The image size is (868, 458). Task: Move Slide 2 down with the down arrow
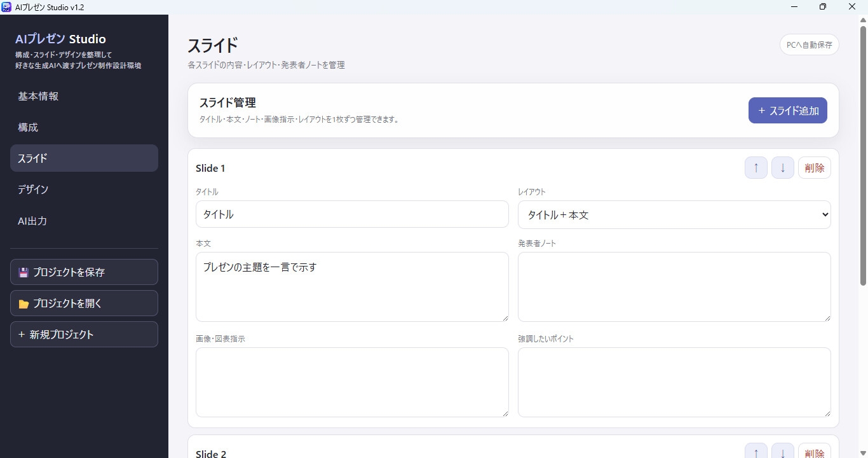pos(783,452)
